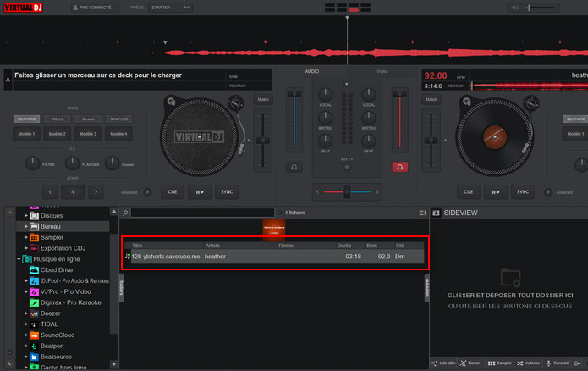The height and width of the screenshot is (371, 588).
Task: Toggle left deck headphone cue
Action: click(x=294, y=167)
